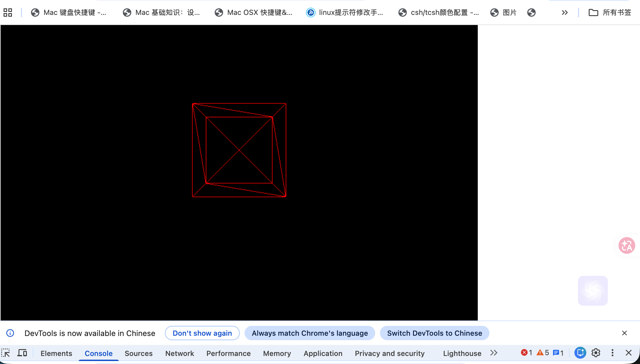Click the unlabeled globe bookmark icon
The height and width of the screenshot is (364, 640).
pyautogui.click(x=531, y=13)
